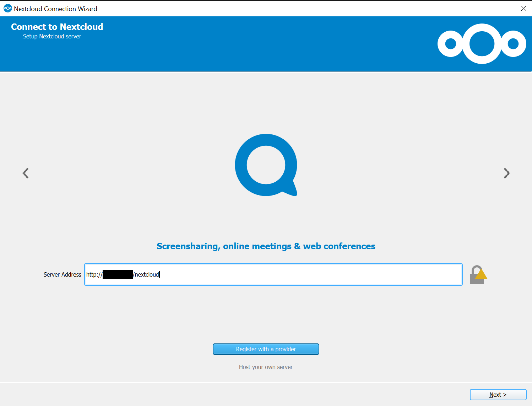
Task: Click the Setup Nextcloud server subtitle
Action: tap(52, 36)
